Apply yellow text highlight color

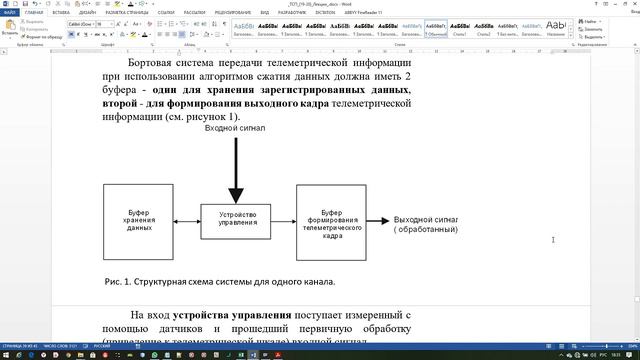coord(133,35)
